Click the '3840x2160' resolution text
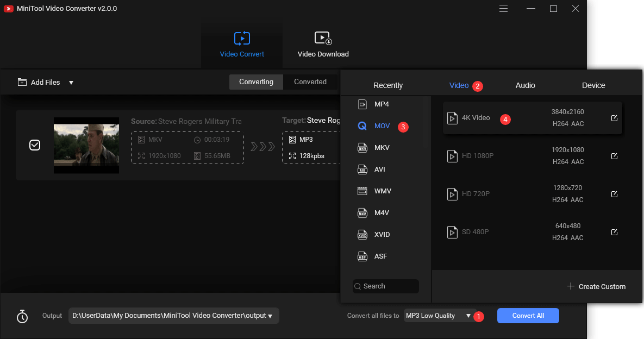The height and width of the screenshot is (339, 644). pos(567,111)
